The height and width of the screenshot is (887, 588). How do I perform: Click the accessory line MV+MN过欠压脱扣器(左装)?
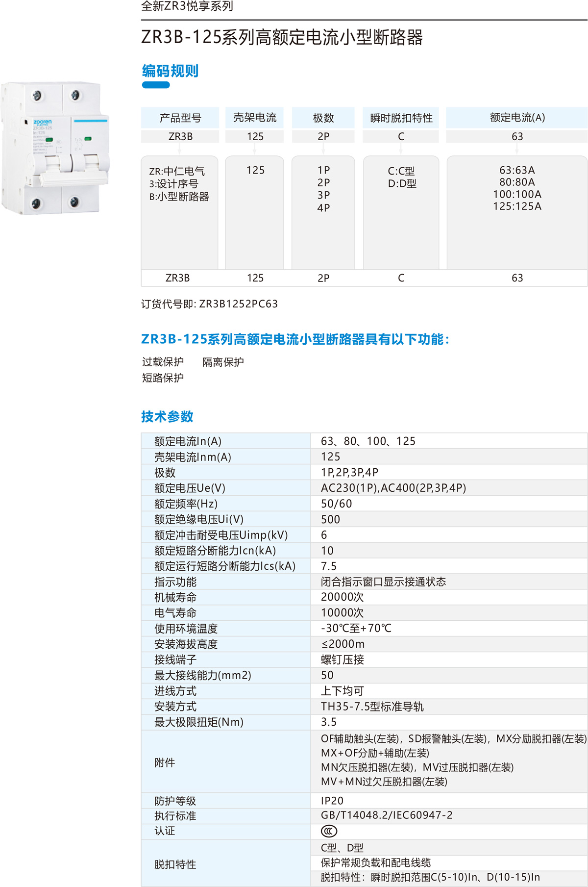384,782
